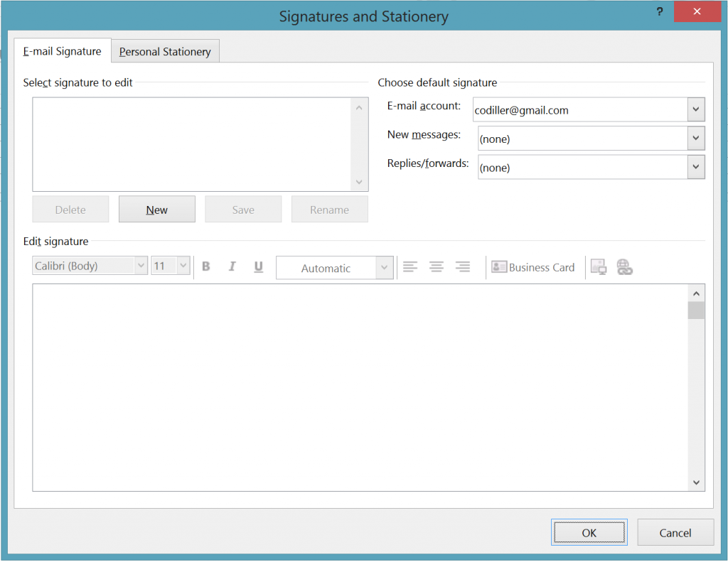The width and height of the screenshot is (728, 562).
Task: Apply right text alignment
Action: [x=463, y=266]
